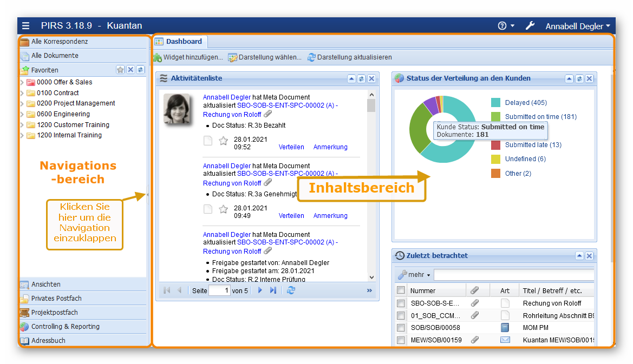Click the wrench settings icon in header
This screenshot has height=364, width=633.
coord(531,26)
